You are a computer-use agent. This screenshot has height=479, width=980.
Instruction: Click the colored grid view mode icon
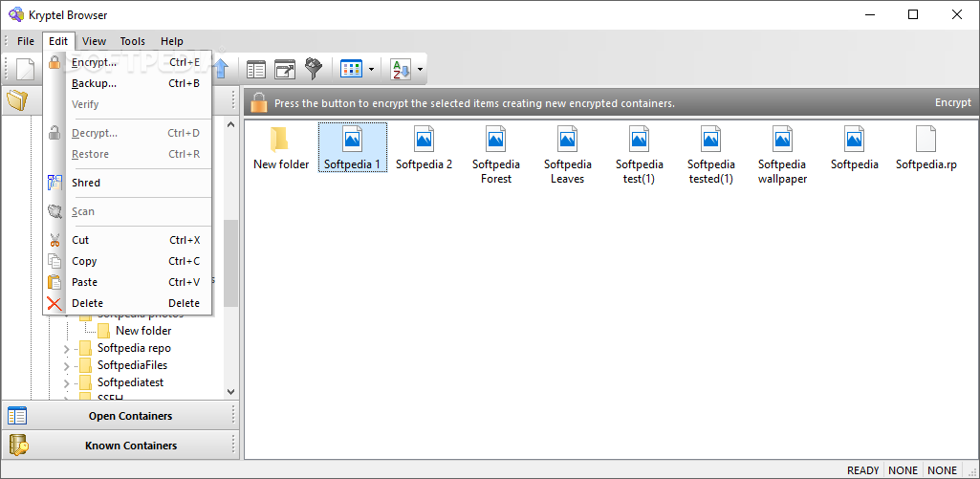click(x=351, y=69)
